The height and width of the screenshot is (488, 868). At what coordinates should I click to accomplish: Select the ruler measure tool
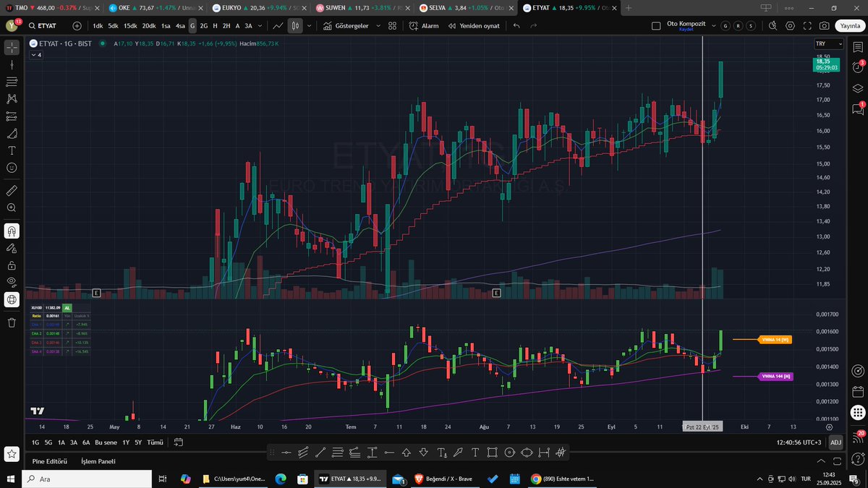[12, 190]
